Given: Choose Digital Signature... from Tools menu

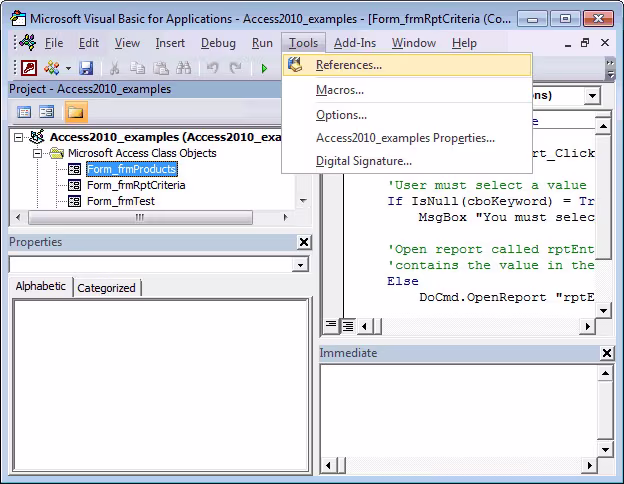Looking at the screenshot, I should pyautogui.click(x=407, y=161).
